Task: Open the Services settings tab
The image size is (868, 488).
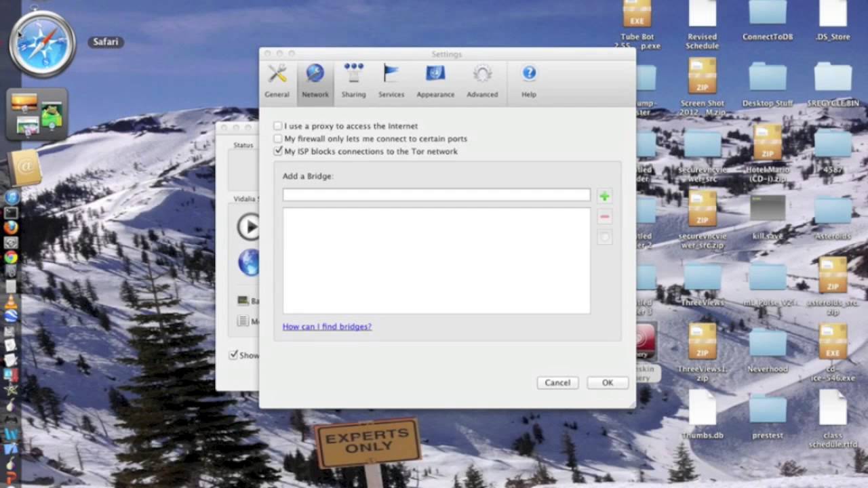Action: point(391,81)
